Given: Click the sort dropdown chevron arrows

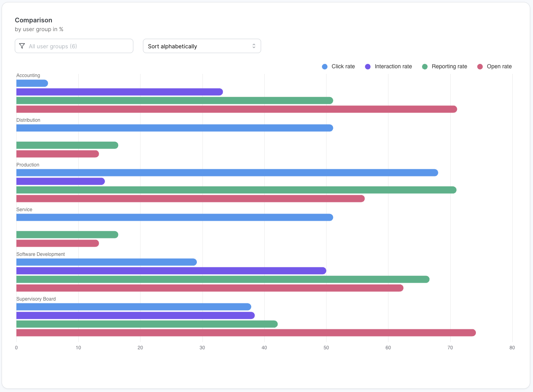Looking at the screenshot, I should click(x=254, y=46).
